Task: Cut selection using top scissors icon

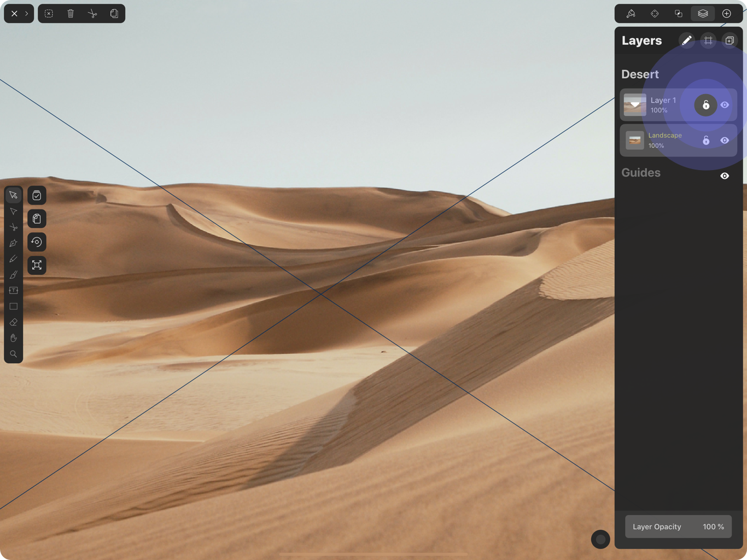Action: tap(92, 14)
